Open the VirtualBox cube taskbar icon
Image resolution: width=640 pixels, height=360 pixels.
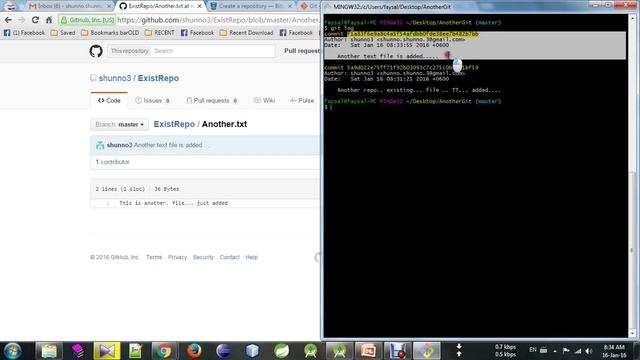point(252,351)
